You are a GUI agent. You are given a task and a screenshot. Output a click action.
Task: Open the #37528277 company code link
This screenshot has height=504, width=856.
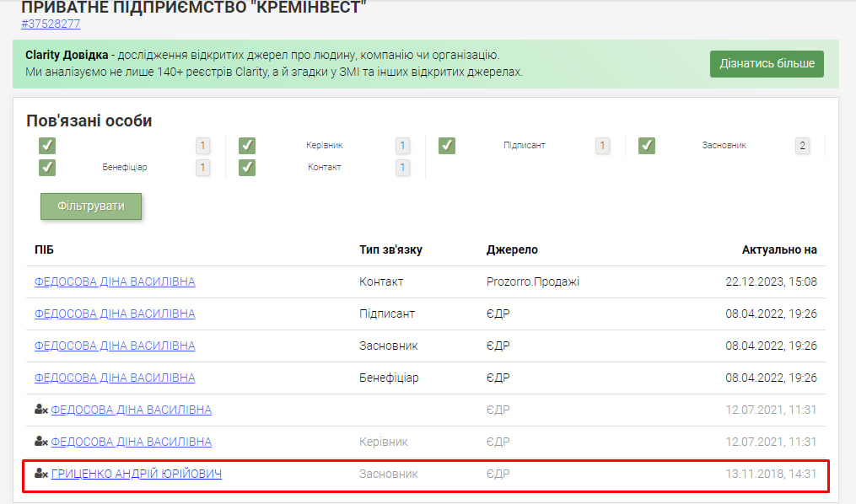(51, 24)
